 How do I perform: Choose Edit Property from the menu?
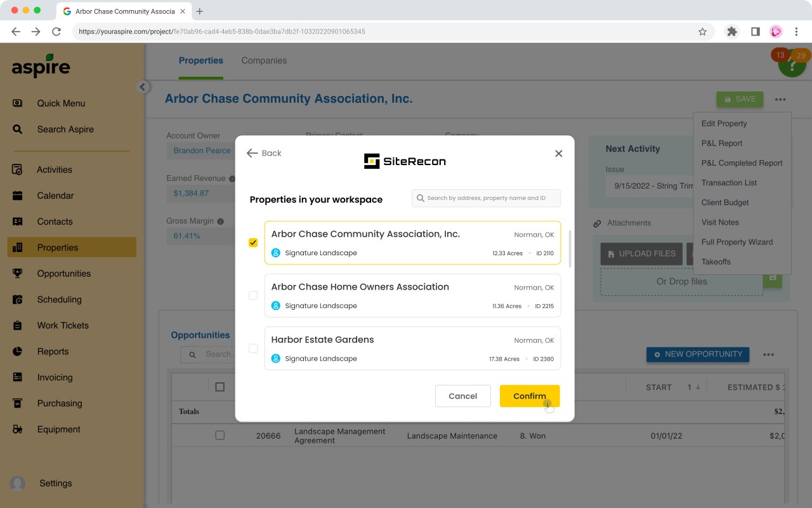(724, 124)
